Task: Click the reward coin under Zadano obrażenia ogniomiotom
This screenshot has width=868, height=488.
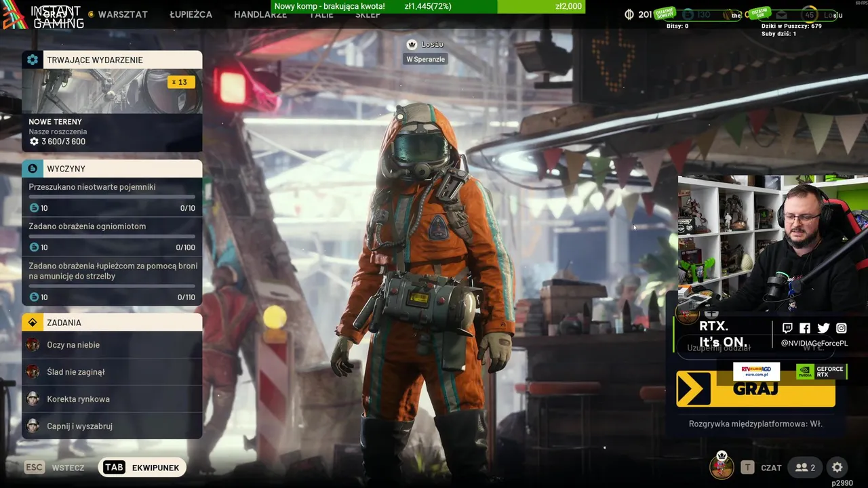Action: pos(34,247)
